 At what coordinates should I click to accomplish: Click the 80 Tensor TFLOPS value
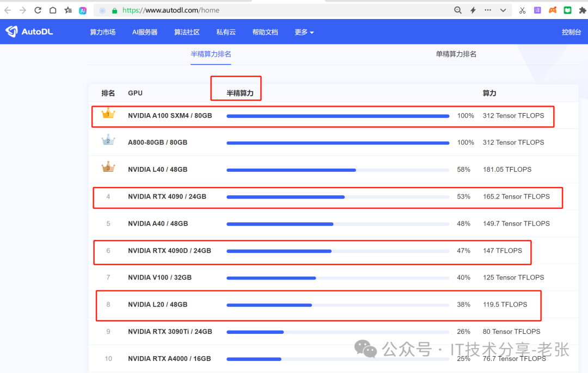point(511,332)
